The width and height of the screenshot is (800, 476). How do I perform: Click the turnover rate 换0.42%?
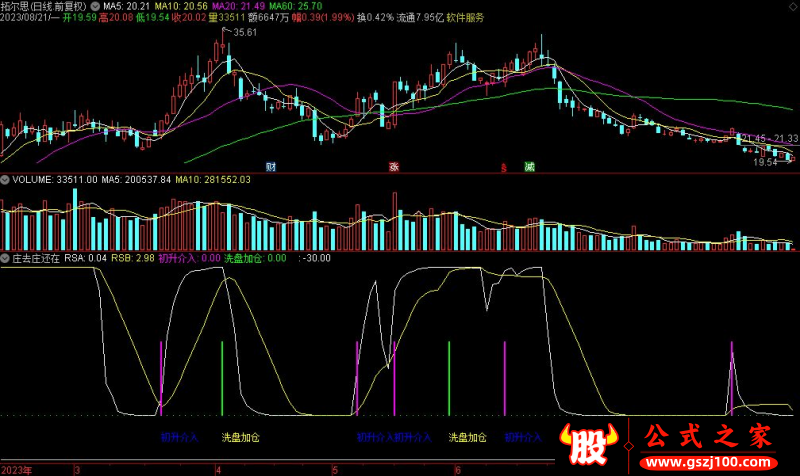376,17
